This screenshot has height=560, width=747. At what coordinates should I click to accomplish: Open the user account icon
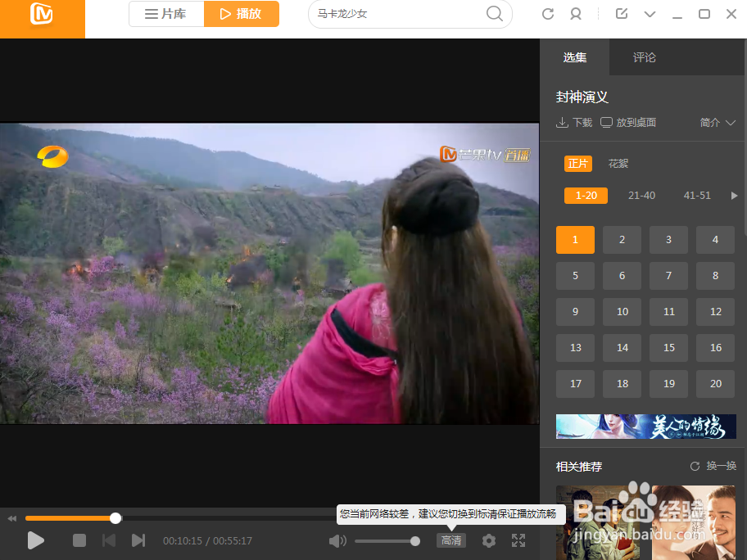(x=576, y=14)
